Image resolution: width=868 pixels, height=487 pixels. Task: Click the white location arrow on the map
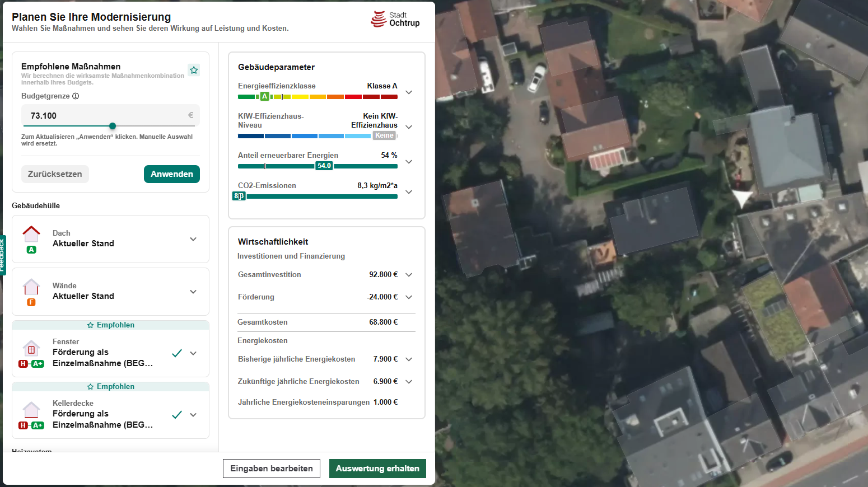click(x=743, y=198)
